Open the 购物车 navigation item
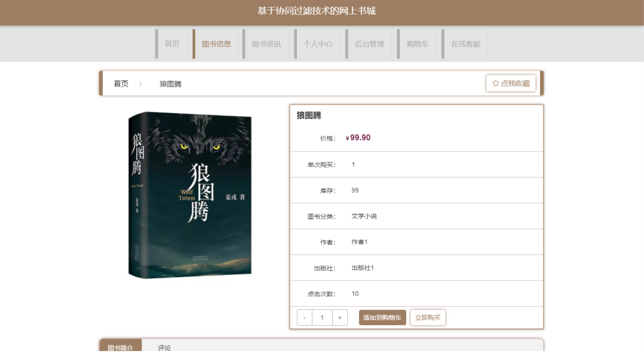Image resolution: width=644 pixels, height=352 pixels. (x=417, y=44)
